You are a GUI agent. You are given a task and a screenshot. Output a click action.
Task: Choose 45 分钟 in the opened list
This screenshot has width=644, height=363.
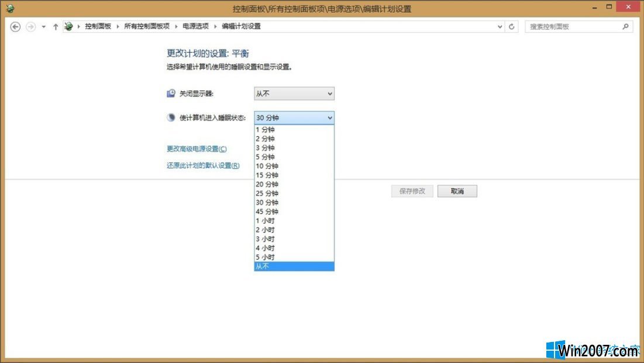pos(294,212)
